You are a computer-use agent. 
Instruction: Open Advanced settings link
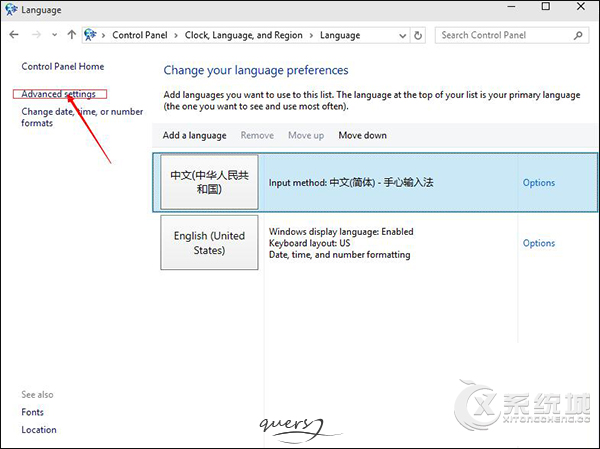[59, 94]
